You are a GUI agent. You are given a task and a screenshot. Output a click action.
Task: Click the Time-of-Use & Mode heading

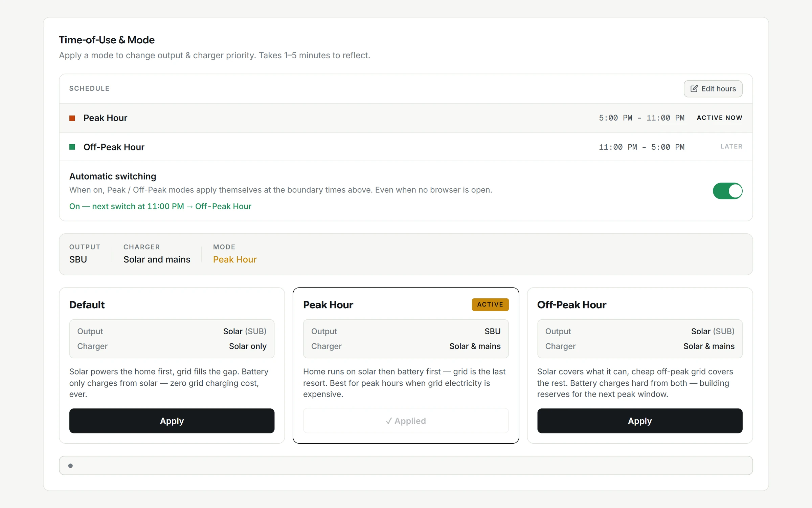pyautogui.click(x=107, y=40)
